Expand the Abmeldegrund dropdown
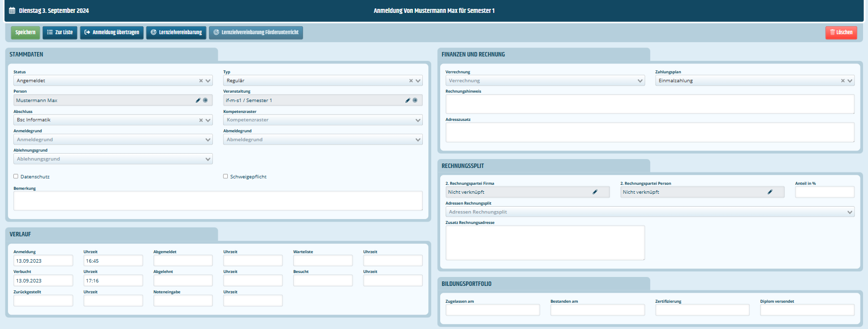This screenshot has height=329, width=868. coord(323,140)
